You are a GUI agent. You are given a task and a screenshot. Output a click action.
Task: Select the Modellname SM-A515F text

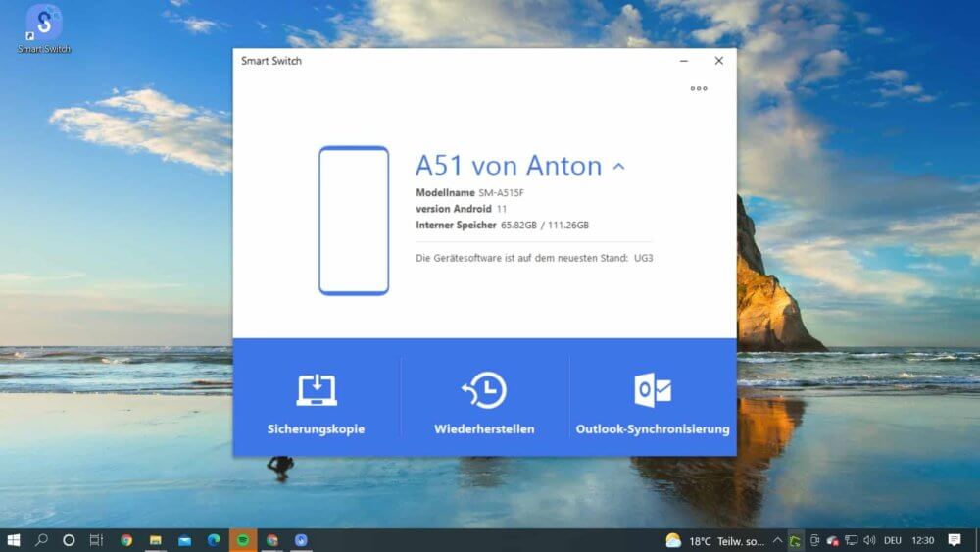point(470,192)
